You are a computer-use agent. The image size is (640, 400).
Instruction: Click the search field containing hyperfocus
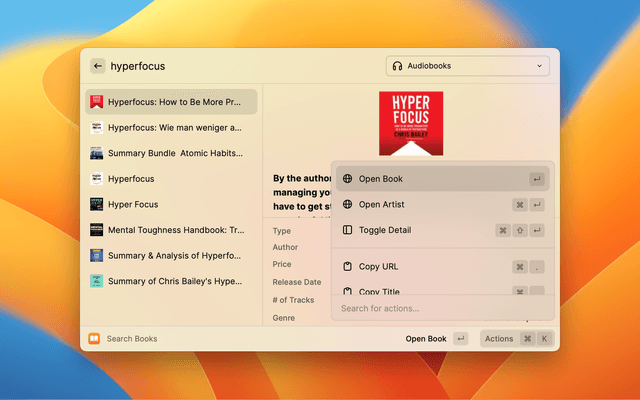tap(240, 66)
